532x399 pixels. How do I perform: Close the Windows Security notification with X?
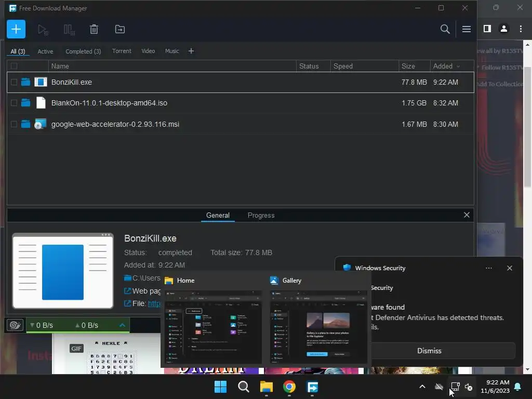(x=509, y=268)
